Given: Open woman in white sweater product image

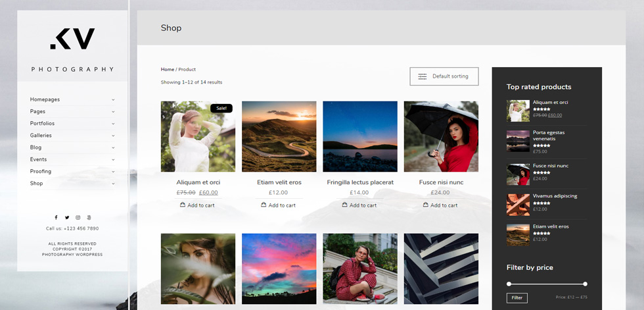Looking at the screenshot, I should click(x=198, y=136).
